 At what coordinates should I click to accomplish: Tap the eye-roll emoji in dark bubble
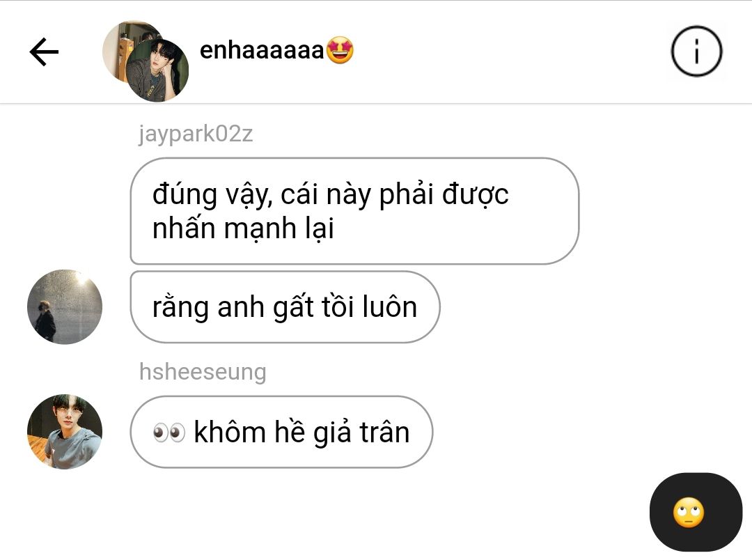click(x=688, y=513)
